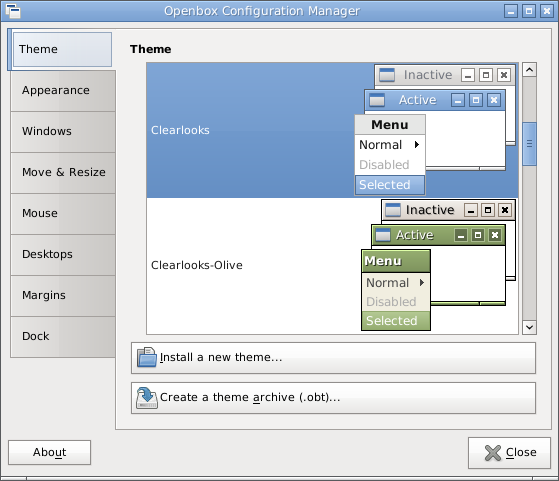
Task: Click the theme list scrollbar thumb
Action: coord(529,144)
